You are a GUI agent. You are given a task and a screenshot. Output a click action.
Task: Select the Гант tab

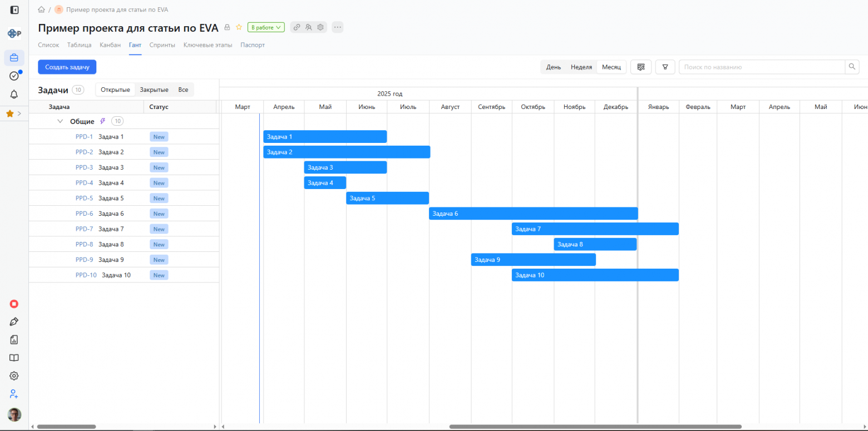point(135,45)
